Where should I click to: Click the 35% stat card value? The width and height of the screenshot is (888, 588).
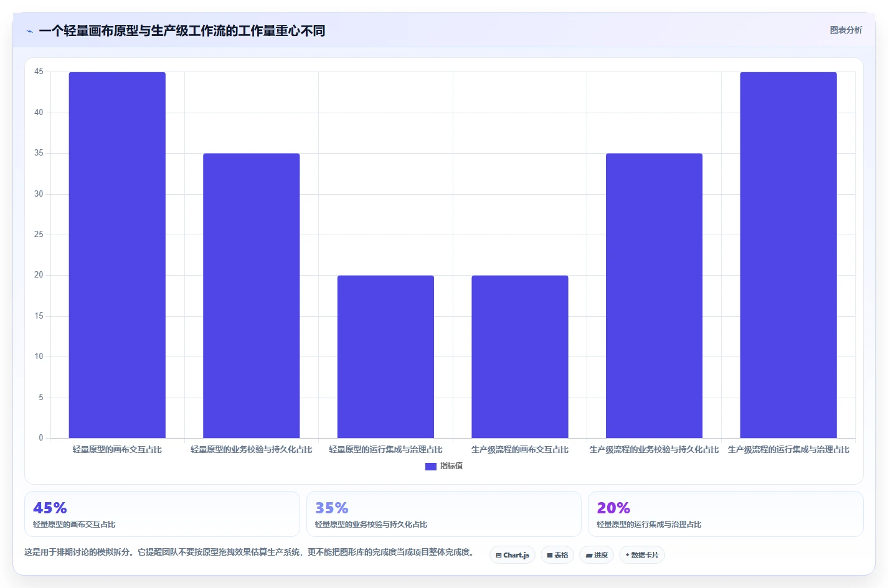[332, 508]
